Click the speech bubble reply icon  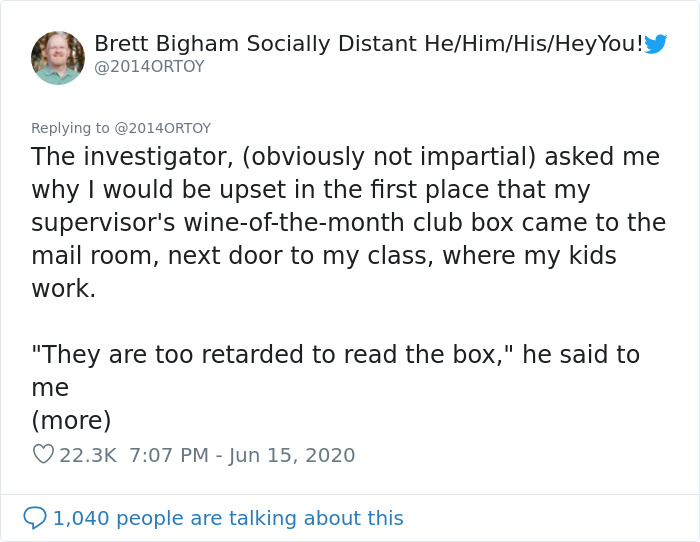click(35, 518)
